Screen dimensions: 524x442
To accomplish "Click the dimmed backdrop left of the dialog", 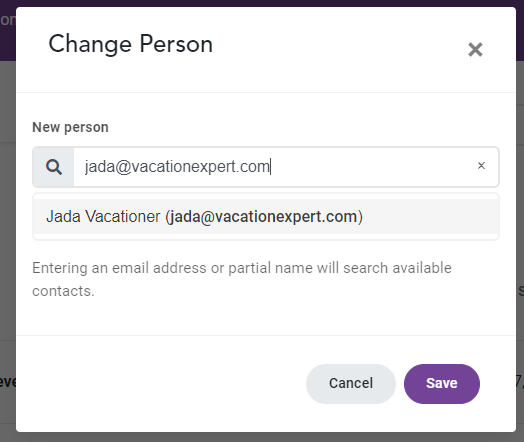I will point(8,234).
